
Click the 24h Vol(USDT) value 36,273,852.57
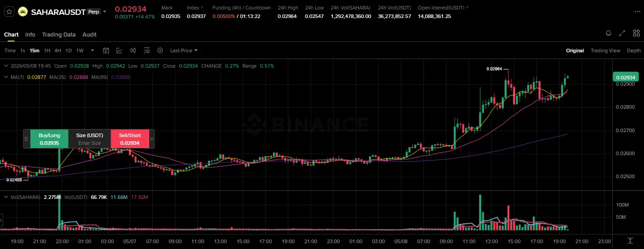395,16
